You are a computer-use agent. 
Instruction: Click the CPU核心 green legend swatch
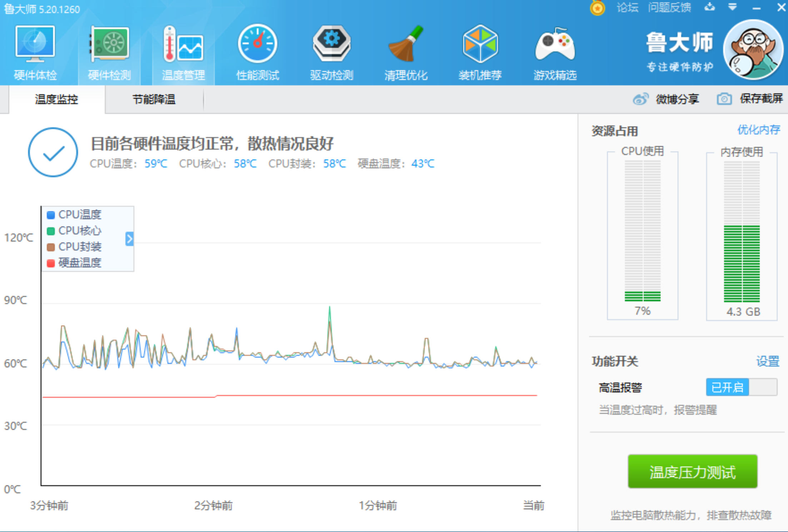tap(51, 231)
